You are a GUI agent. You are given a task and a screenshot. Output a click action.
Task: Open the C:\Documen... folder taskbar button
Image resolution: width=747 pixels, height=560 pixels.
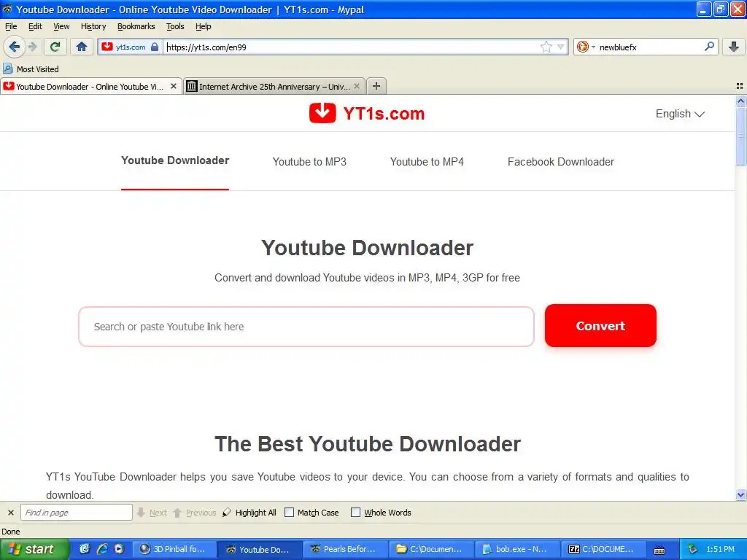[431, 549]
